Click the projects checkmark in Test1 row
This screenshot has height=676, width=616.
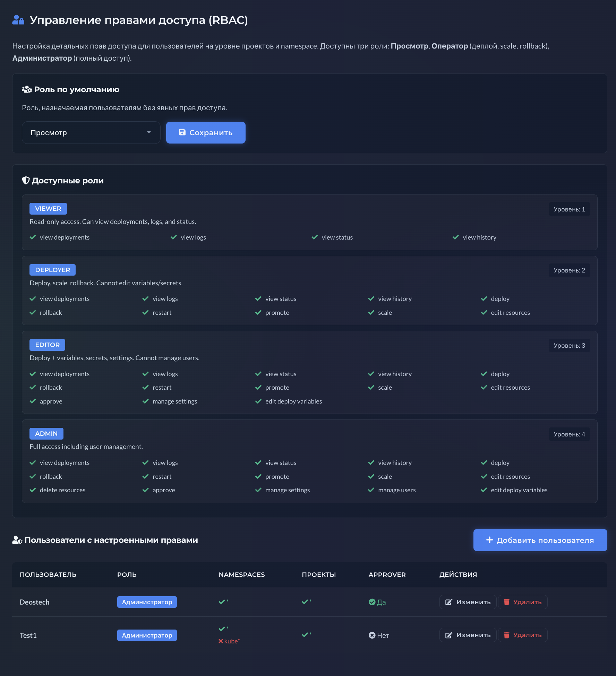tap(305, 635)
